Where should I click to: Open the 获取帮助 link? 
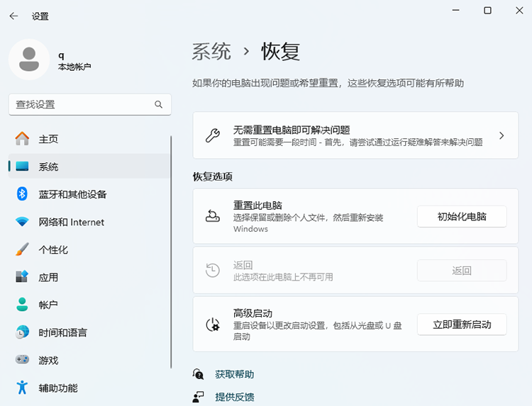coord(235,374)
